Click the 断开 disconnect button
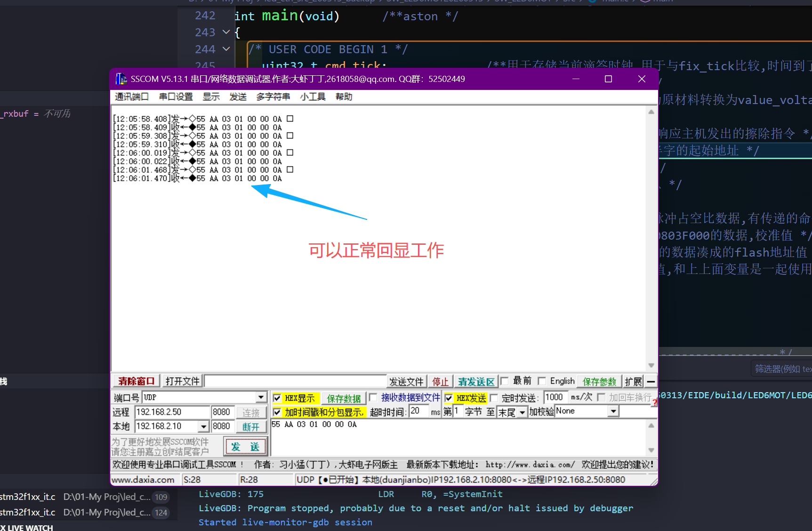 pyautogui.click(x=251, y=426)
